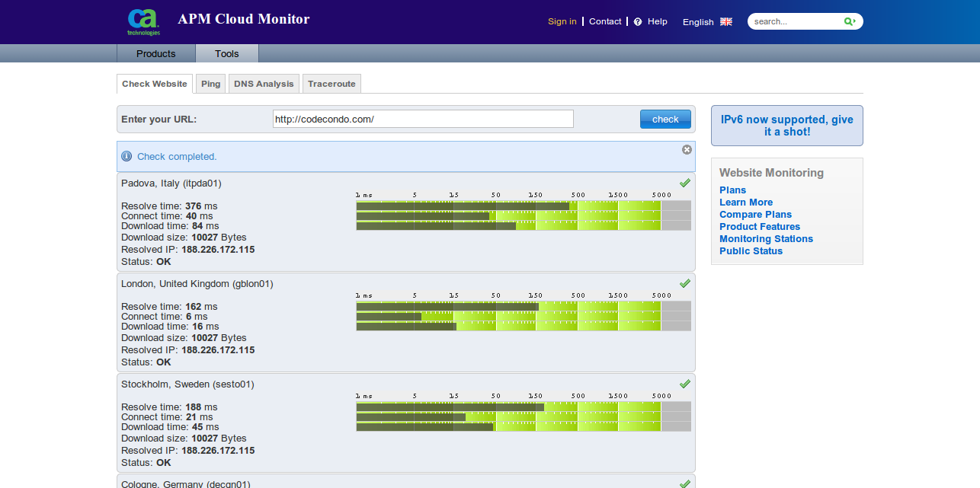Open the Products menu
Image resolution: width=980 pixels, height=488 pixels.
coord(156,53)
